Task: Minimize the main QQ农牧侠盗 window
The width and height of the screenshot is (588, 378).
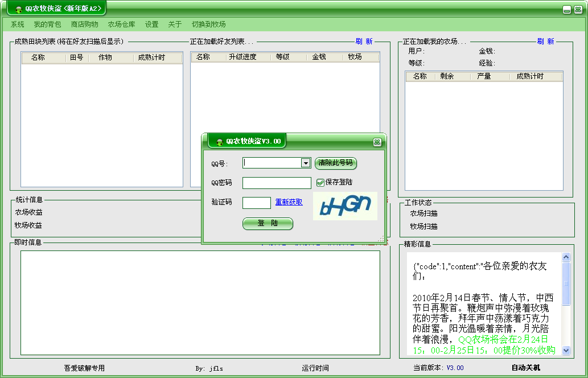Action: click(x=567, y=10)
